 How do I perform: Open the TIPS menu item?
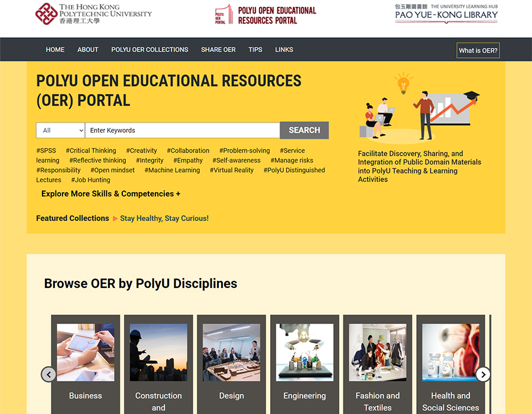tap(255, 50)
